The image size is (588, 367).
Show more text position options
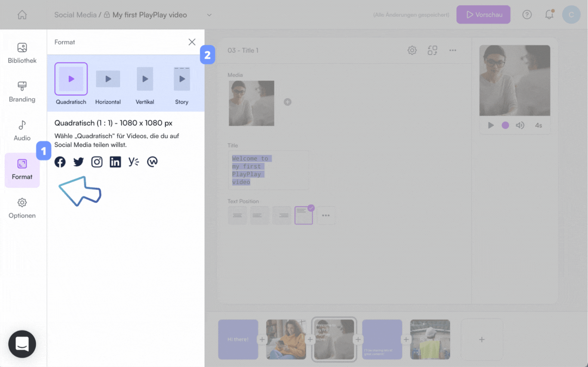pyautogui.click(x=326, y=215)
